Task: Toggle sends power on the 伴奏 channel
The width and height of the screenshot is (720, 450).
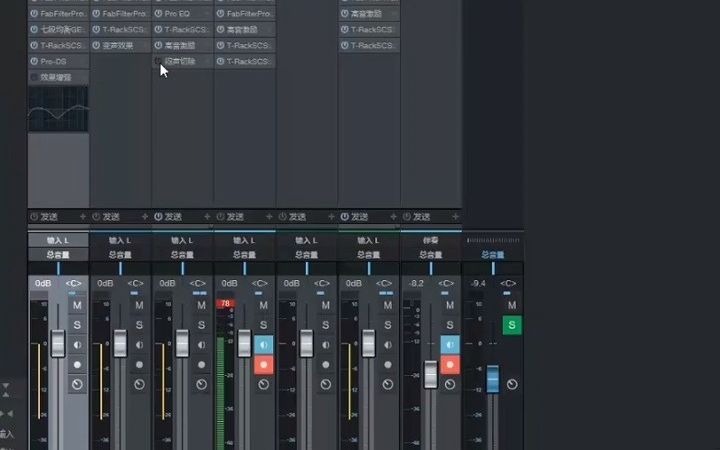Action: pos(406,216)
